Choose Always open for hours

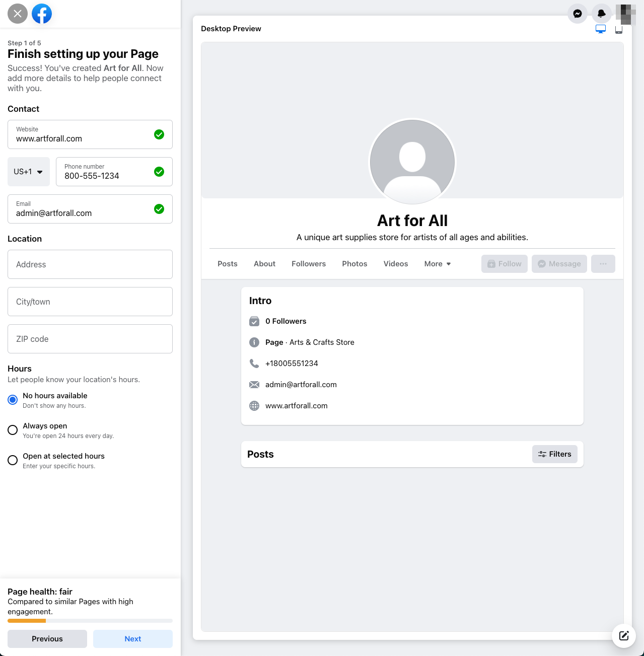[x=13, y=429]
